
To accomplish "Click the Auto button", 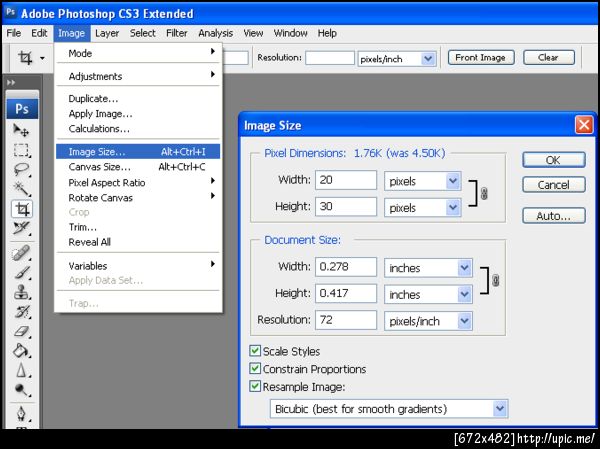I will [554, 216].
